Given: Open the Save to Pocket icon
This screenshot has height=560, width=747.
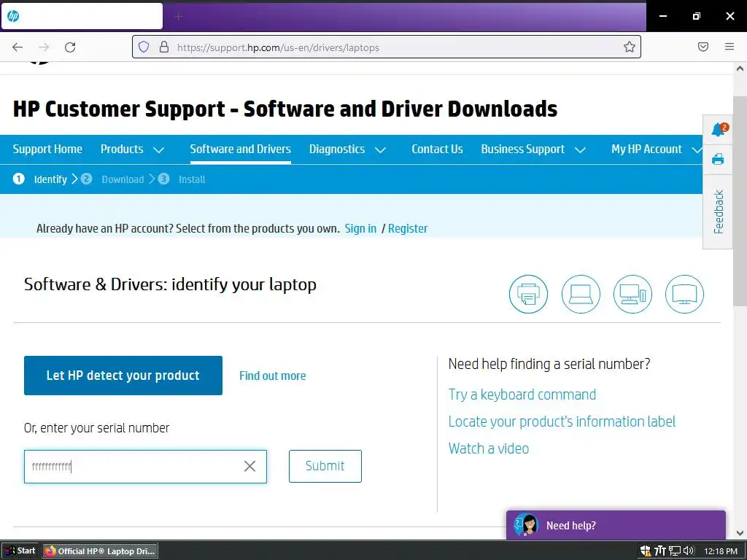Looking at the screenshot, I should pyautogui.click(x=703, y=47).
